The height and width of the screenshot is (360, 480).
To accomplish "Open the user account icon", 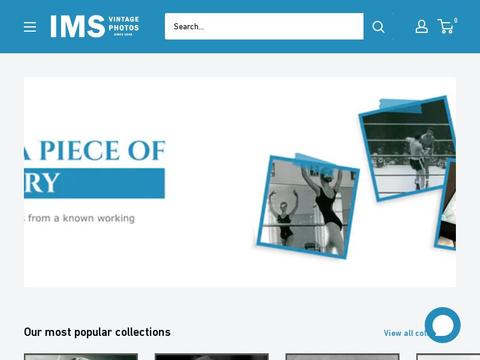I will click(422, 26).
